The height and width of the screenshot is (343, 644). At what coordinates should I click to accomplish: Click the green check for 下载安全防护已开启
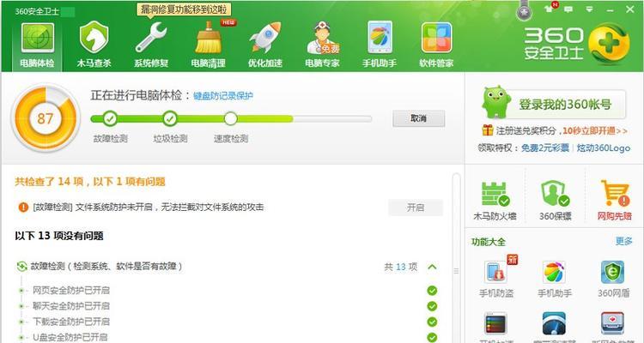432,322
